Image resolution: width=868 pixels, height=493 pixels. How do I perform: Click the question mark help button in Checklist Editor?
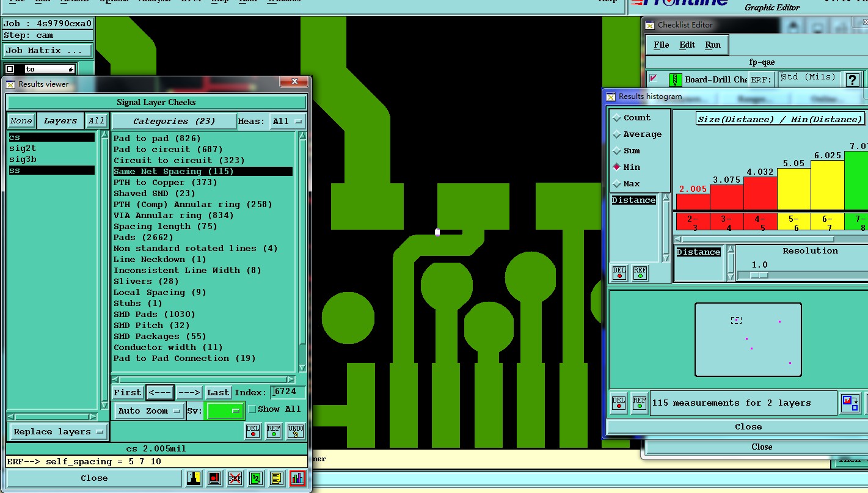853,79
